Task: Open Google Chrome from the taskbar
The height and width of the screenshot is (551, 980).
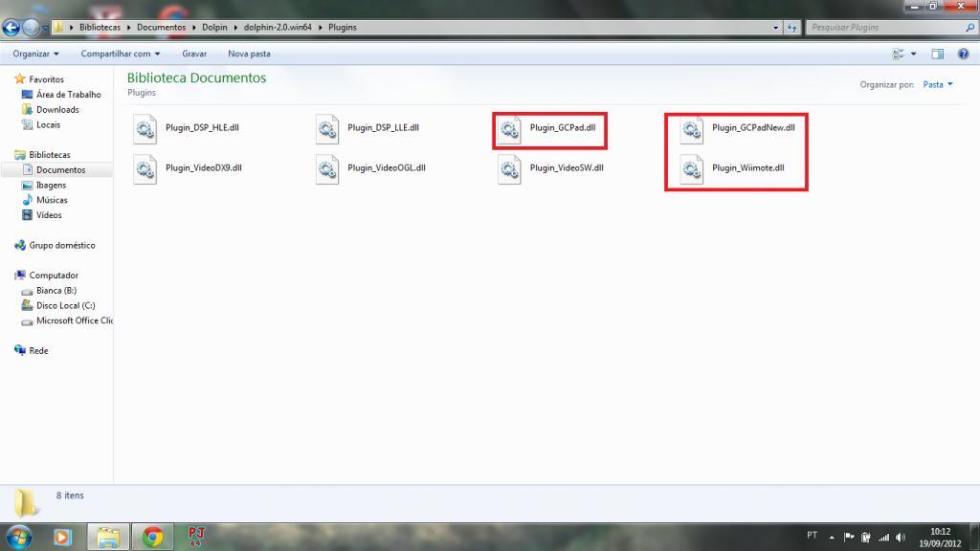Action: pyautogui.click(x=152, y=537)
